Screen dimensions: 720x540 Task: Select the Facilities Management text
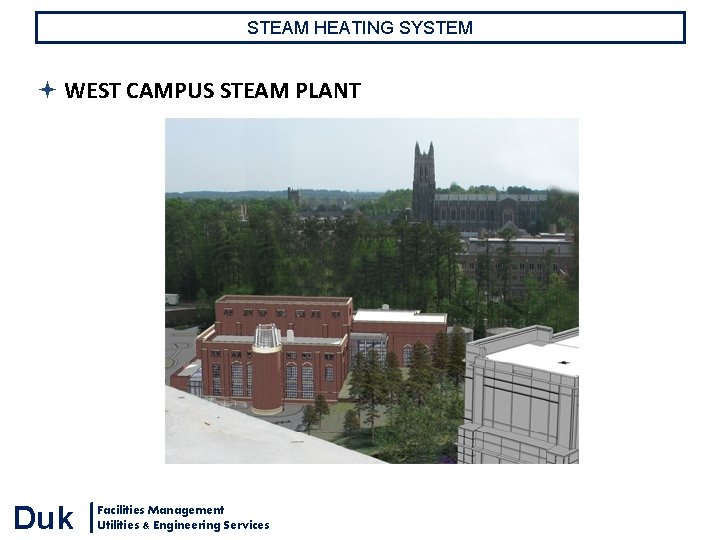click(160, 510)
